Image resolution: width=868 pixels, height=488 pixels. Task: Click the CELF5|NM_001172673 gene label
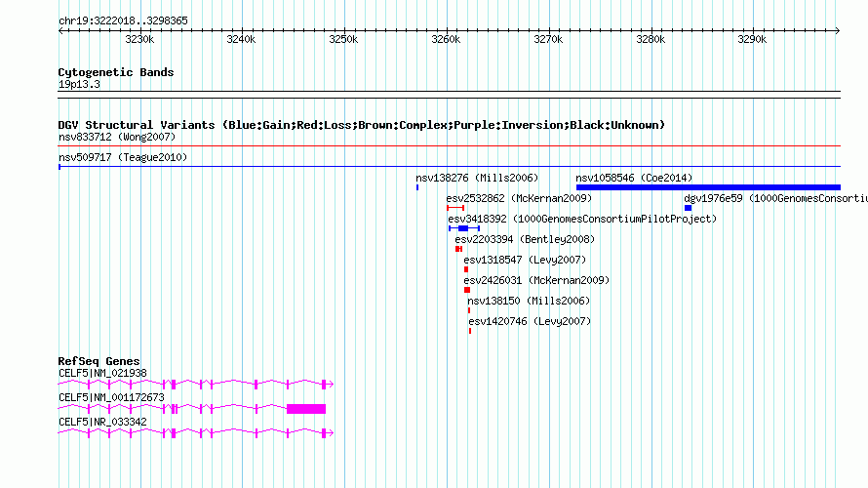[x=111, y=397]
